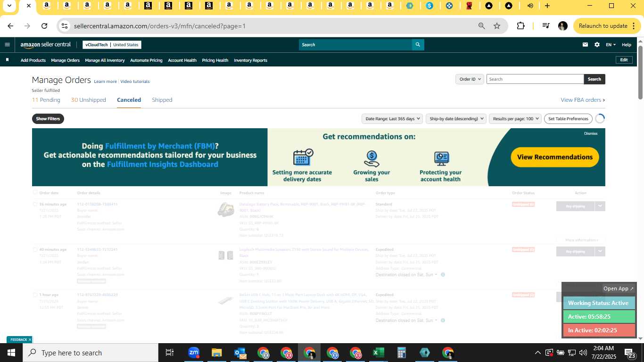Click the calendar icon in the banner
The image size is (644, 362).
click(303, 157)
